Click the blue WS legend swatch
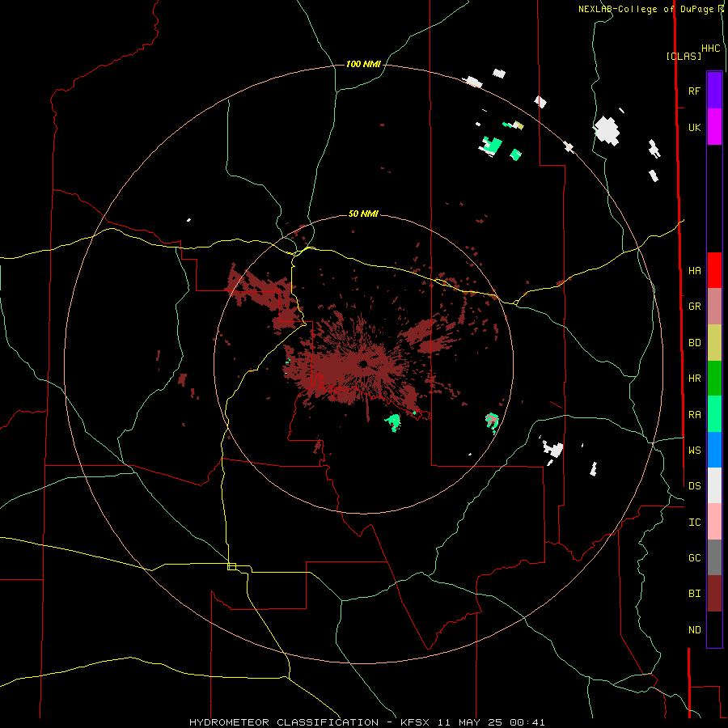 coord(714,450)
